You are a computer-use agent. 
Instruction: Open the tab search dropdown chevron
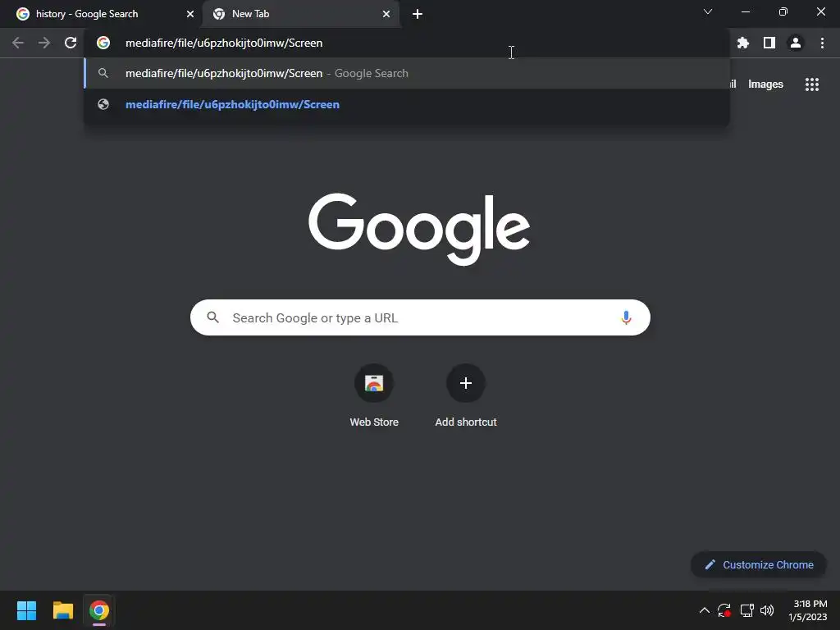pyautogui.click(x=708, y=11)
